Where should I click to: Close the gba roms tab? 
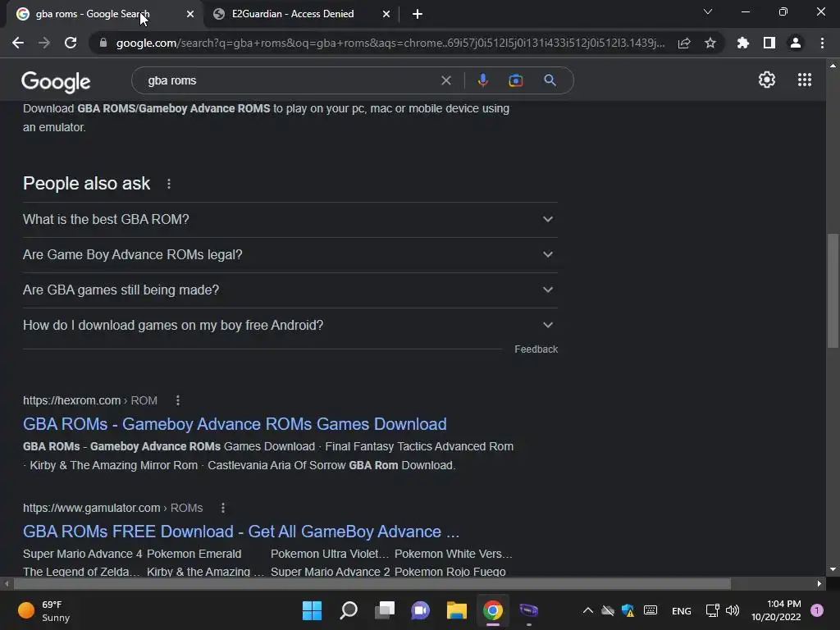(x=190, y=14)
